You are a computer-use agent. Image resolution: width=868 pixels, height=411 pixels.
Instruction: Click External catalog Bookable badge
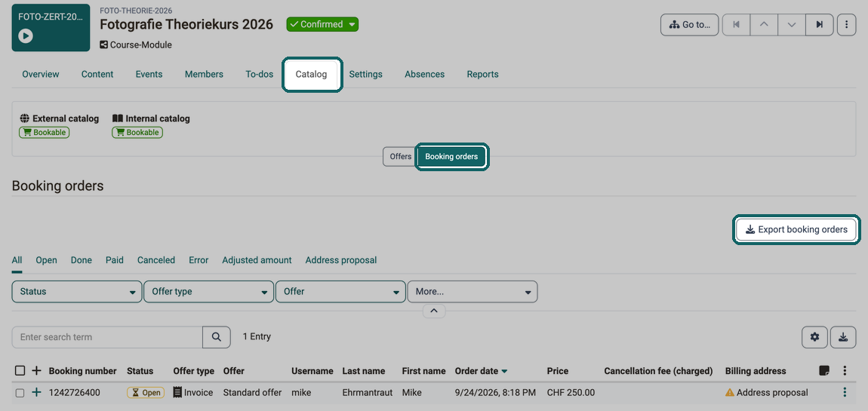pyautogui.click(x=45, y=132)
